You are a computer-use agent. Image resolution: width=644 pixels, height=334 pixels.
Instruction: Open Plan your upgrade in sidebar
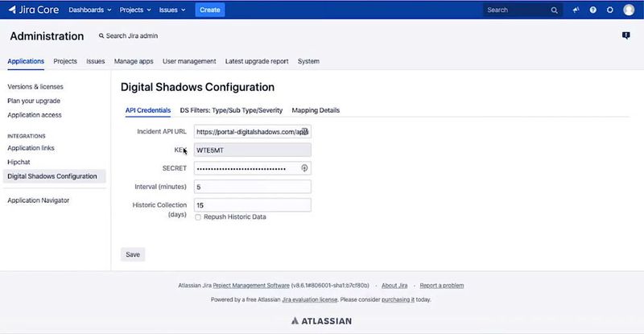tap(34, 101)
